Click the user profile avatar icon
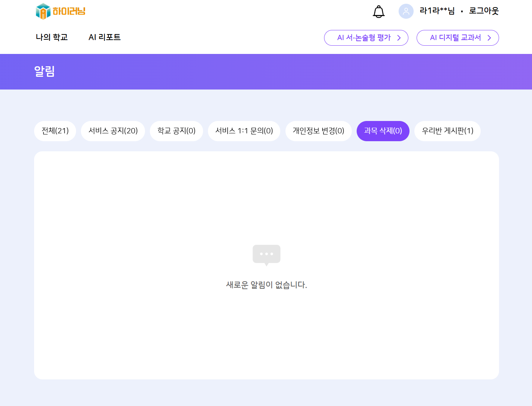The width and height of the screenshot is (532, 406). coord(406,11)
